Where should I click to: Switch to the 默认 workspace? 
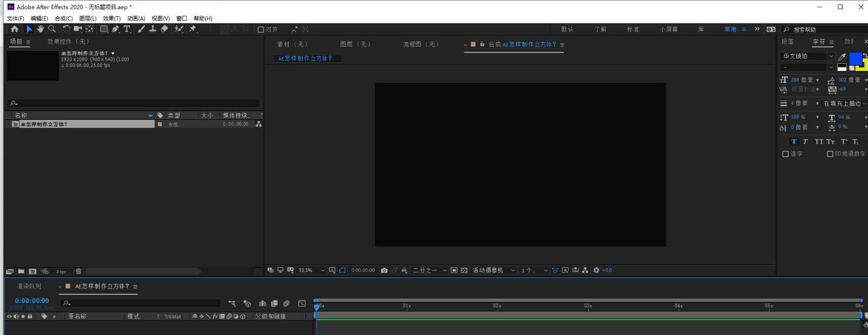567,29
